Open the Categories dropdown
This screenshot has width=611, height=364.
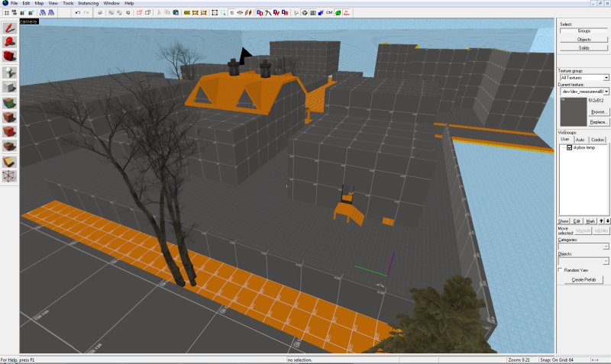[584, 246]
